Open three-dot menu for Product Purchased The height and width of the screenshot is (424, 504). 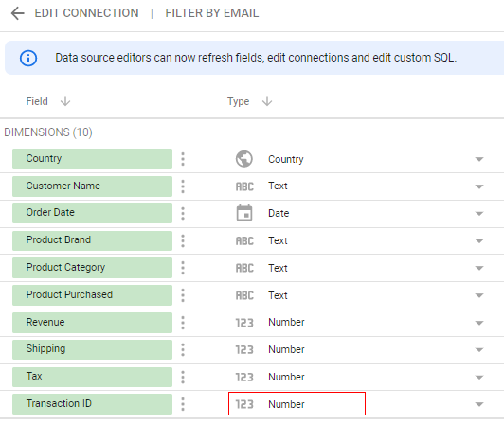pyautogui.click(x=183, y=295)
